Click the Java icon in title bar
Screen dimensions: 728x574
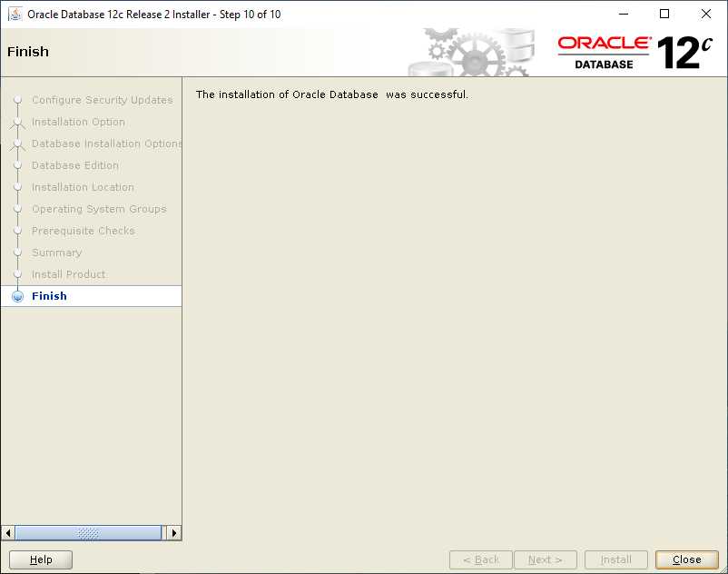click(x=15, y=14)
